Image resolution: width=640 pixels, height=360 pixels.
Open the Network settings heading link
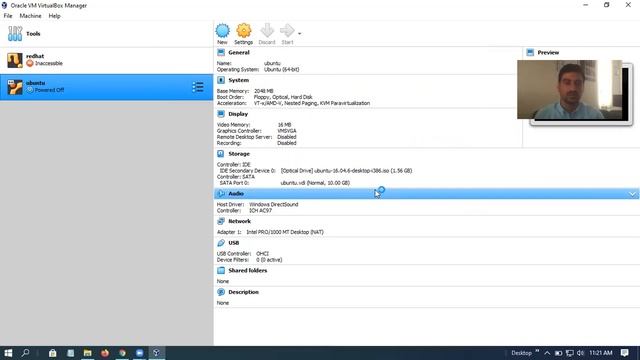point(240,221)
